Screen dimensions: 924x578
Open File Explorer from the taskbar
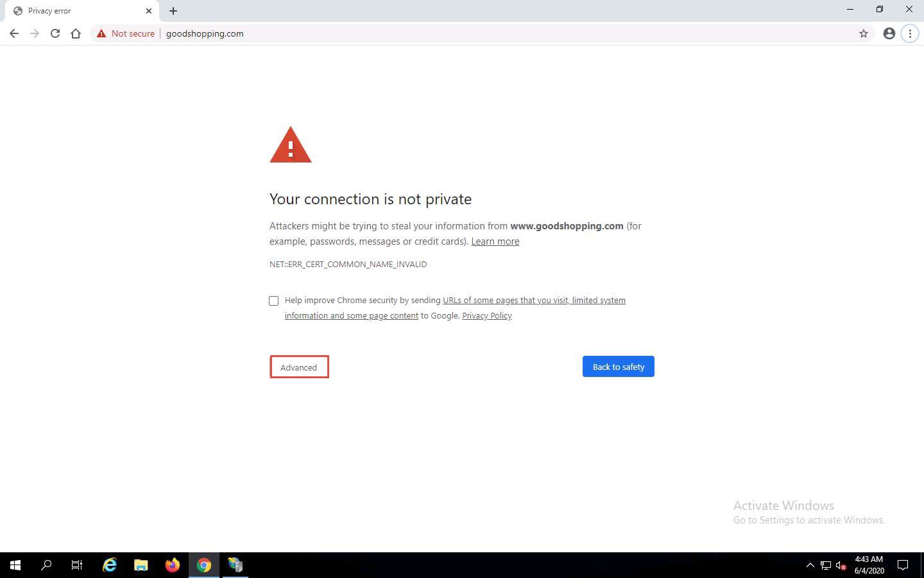point(141,565)
